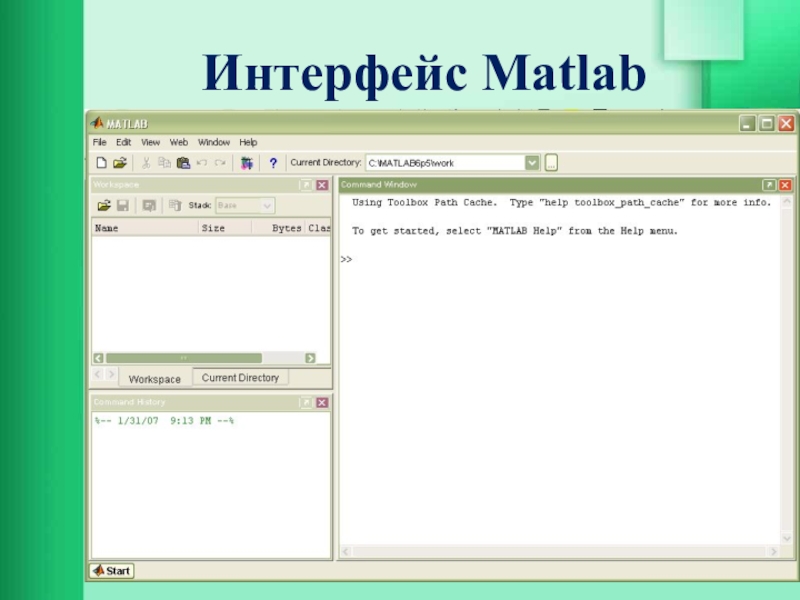Switch to the Workspace tab
This screenshot has width=800, height=600.
155,379
